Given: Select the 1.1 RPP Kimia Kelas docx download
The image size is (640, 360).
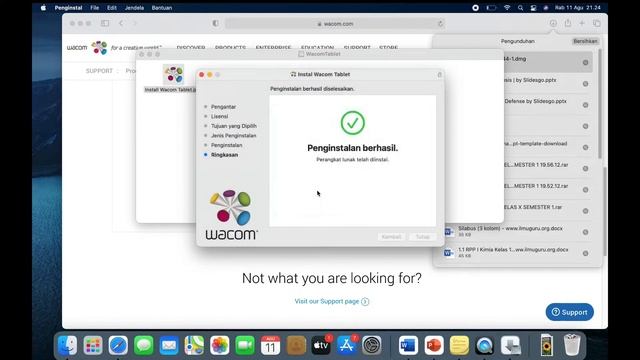Looking at the screenshot, I should coord(517,253).
